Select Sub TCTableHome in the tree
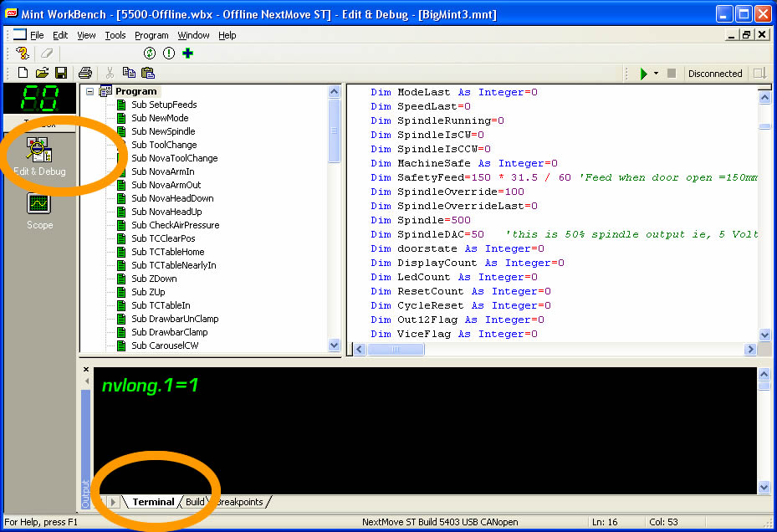Viewport: 777px width, 532px height. [167, 252]
